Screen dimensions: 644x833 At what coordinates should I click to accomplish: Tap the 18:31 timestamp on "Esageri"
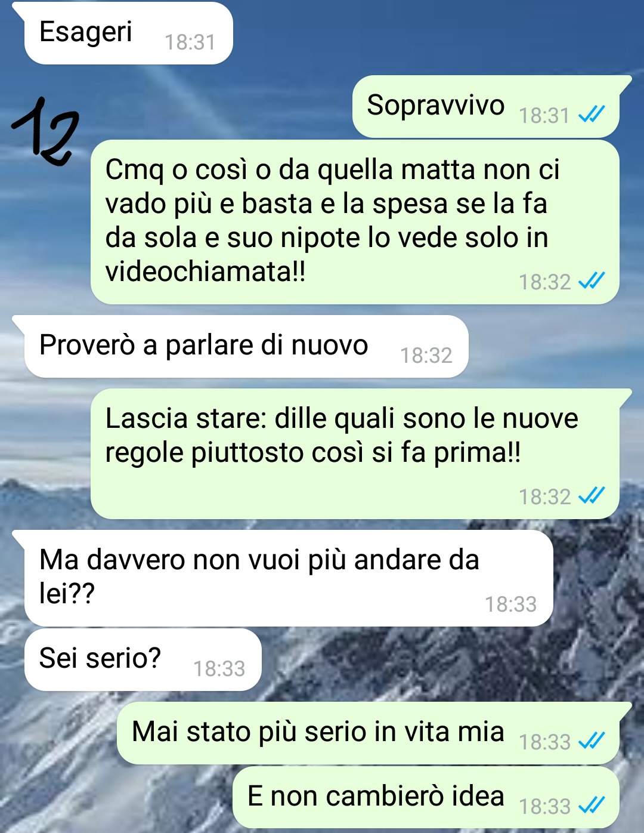[x=190, y=42]
